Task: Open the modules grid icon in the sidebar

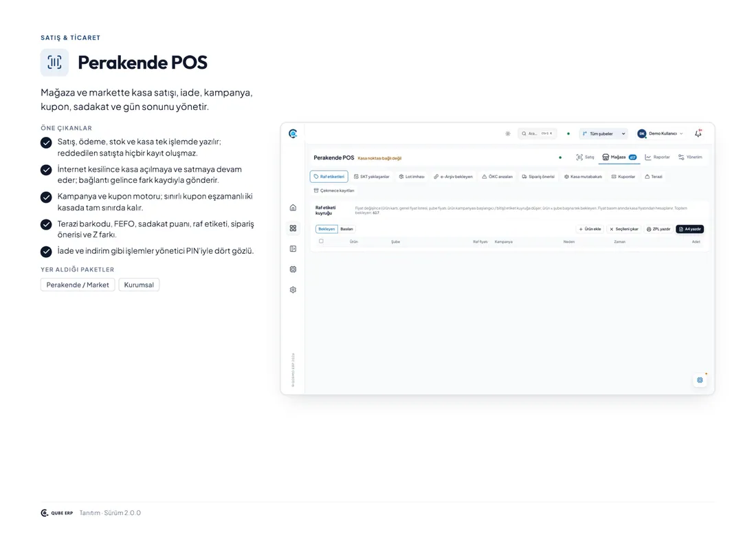Action: click(x=293, y=228)
